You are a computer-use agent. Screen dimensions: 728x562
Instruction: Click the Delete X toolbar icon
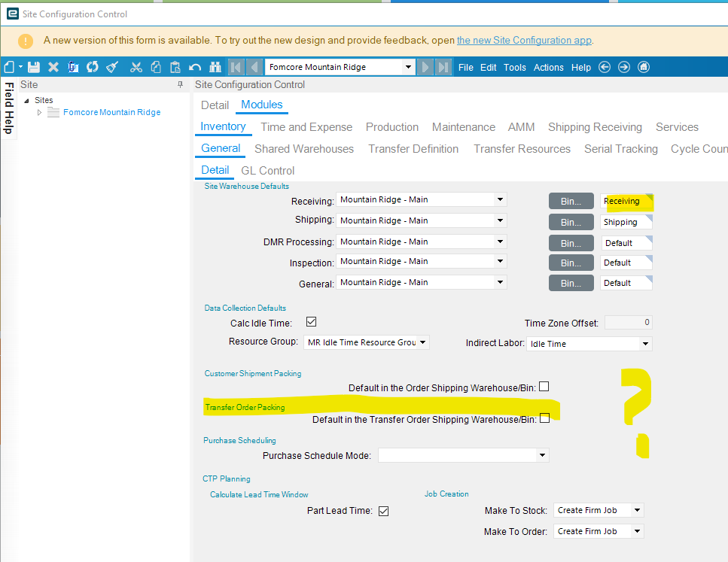click(x=53, y=67)
